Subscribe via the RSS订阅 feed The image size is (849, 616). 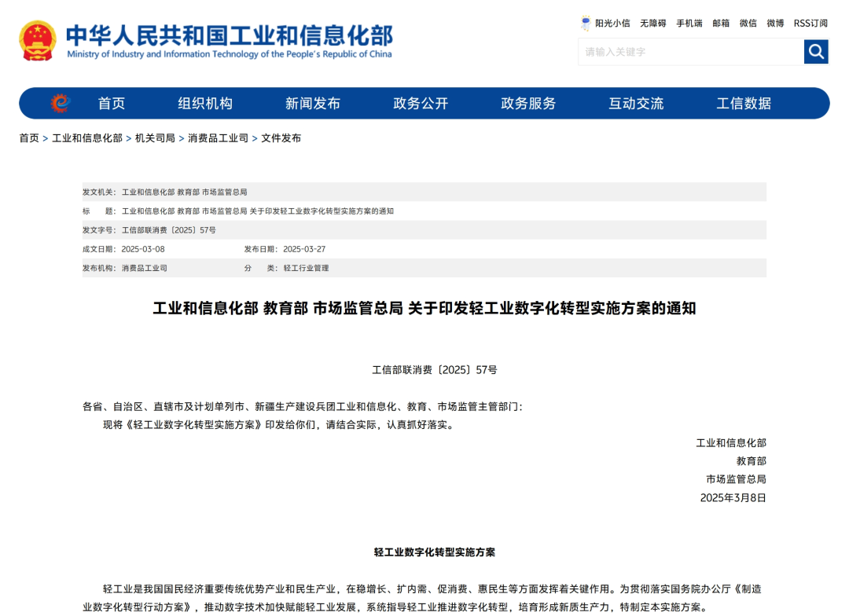tap(809, 23)
